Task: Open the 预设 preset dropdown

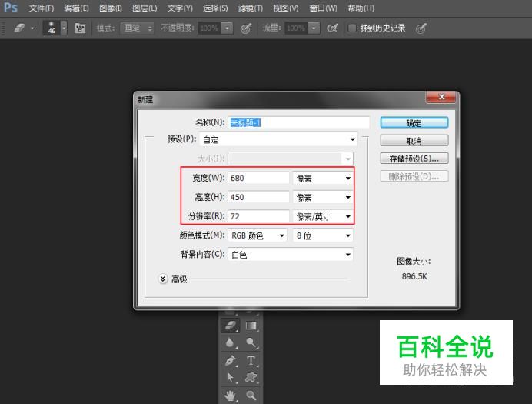Action: point(278,140)
